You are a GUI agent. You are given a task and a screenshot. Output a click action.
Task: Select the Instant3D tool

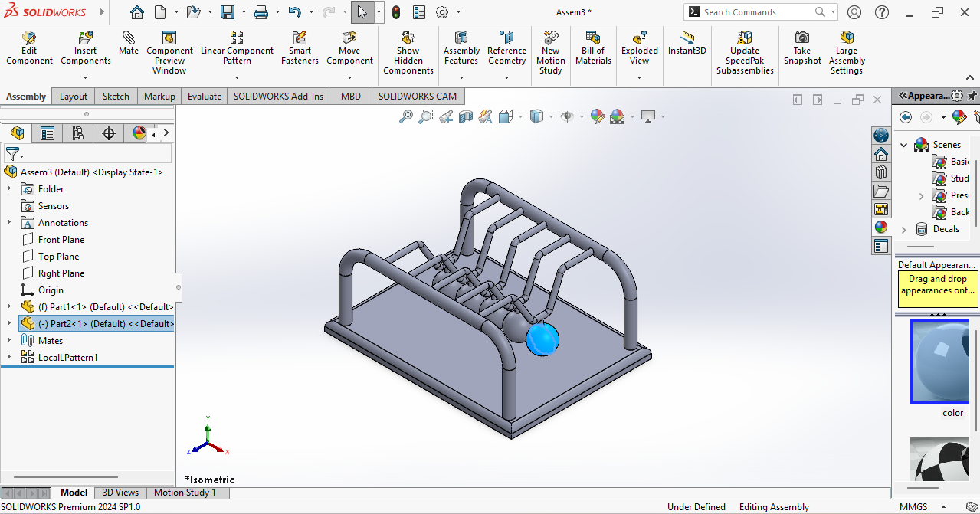(x=687, y=44)
